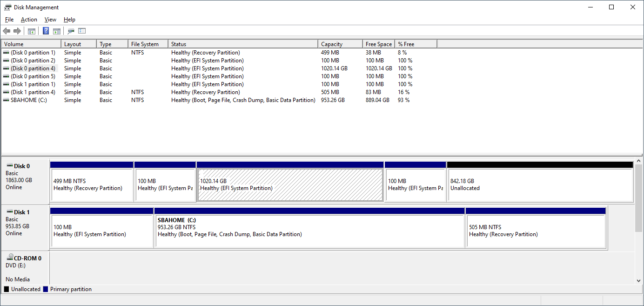Select the 100 MB EFI System Partition block on Disk 1
This screenshot has height=306, width=644.
click(x=102, y=228)
